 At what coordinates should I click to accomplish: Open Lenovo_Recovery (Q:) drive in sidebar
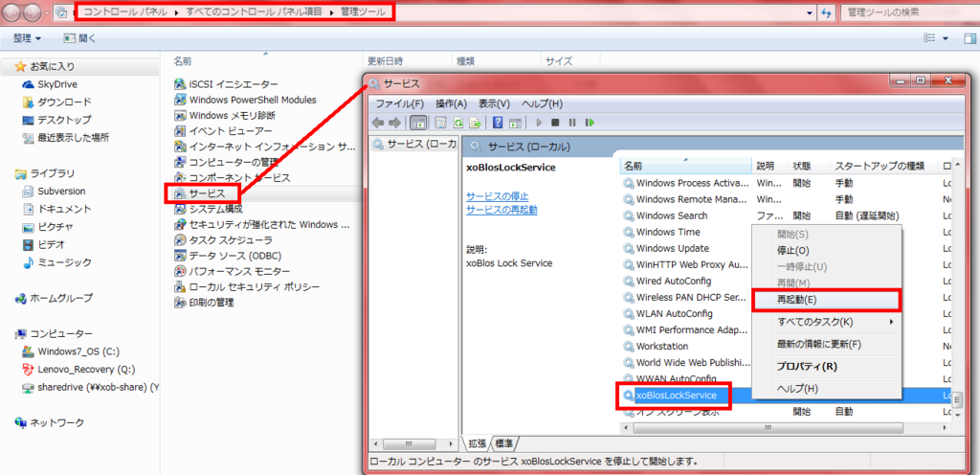(78, 369)
